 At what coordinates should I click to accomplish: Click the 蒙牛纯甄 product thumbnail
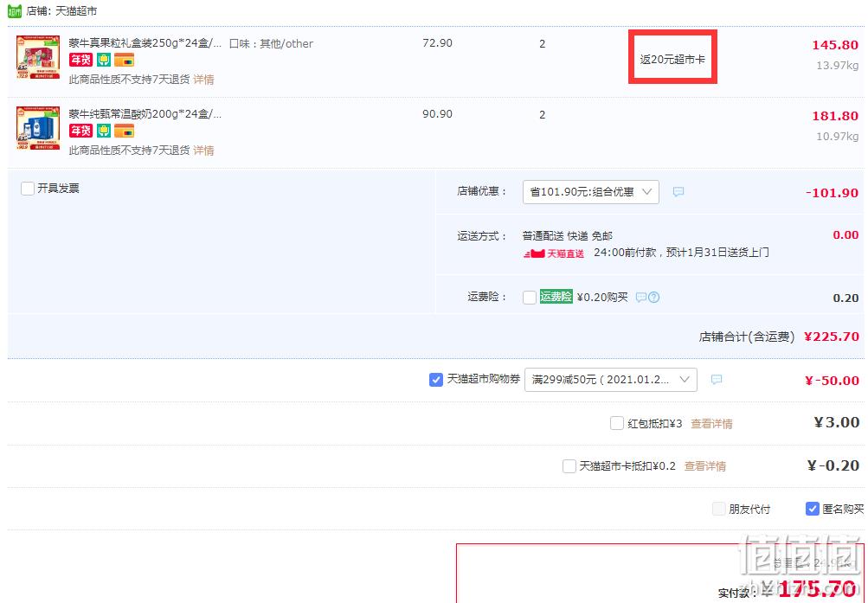(x=38, y=128)
